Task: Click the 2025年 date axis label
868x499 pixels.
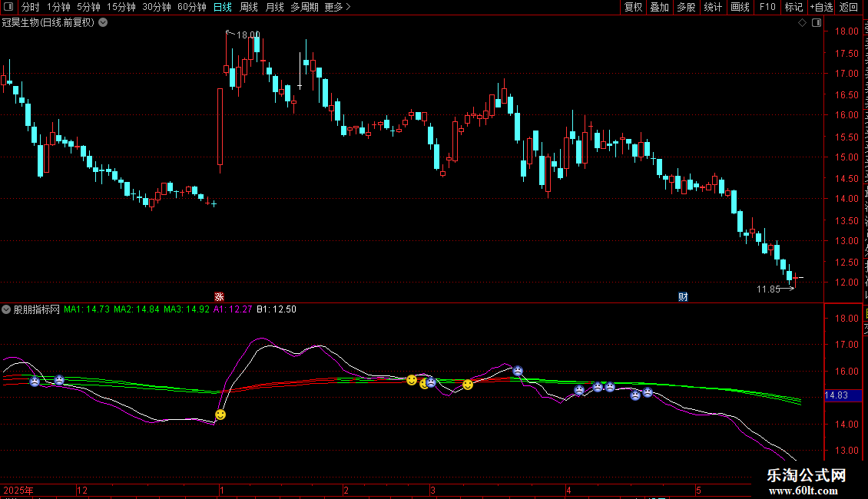Action: coord(18,490)
